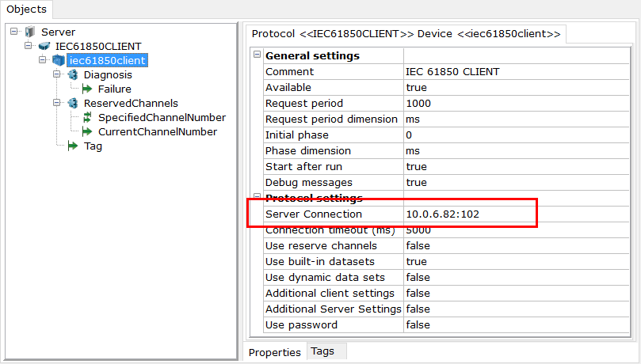Image resolution: width=641 pixels, height=364 pixels.
Task: Click the Available property label
Action: tap(288, 88)
